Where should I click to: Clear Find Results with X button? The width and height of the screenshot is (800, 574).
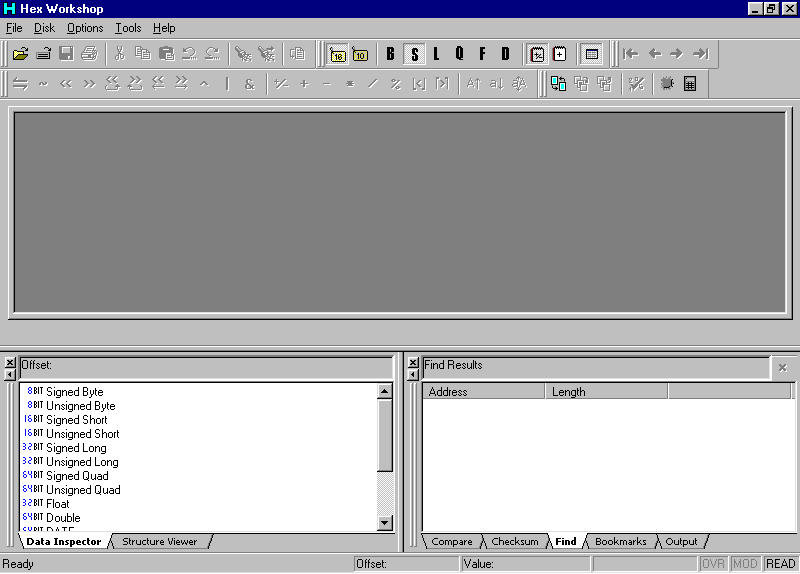pos(783,367)
